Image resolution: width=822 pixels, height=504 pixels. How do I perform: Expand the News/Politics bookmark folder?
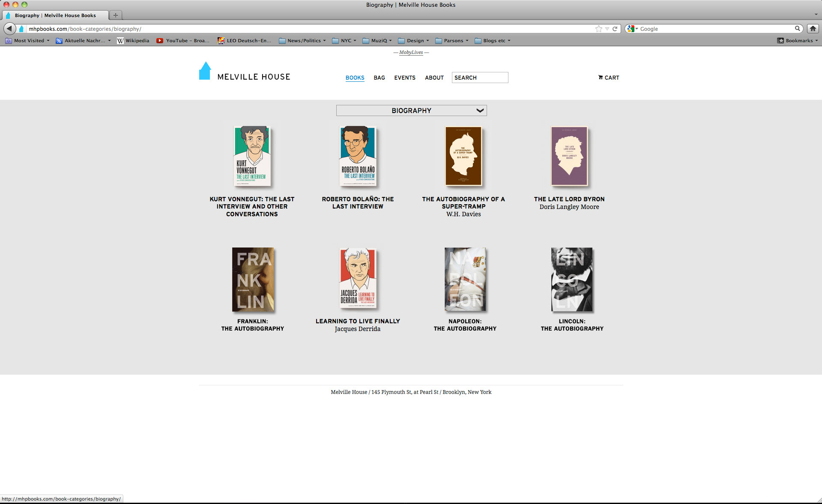tap(302, 41)
